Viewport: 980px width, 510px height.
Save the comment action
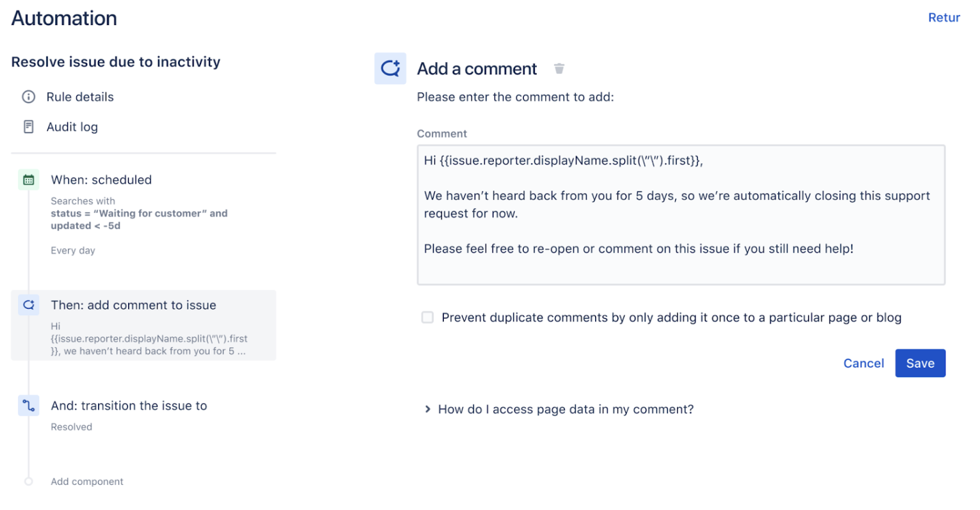(x=920, y=363)
